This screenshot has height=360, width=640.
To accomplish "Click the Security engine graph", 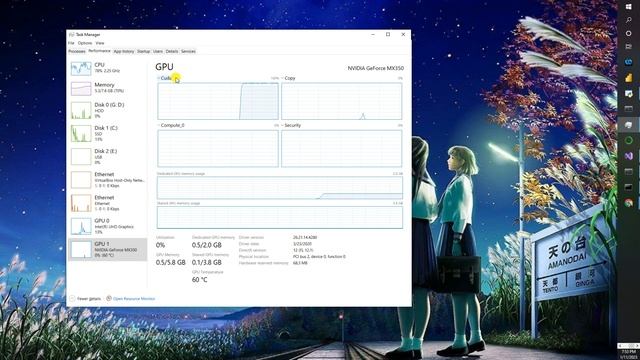I will (342, 149).
